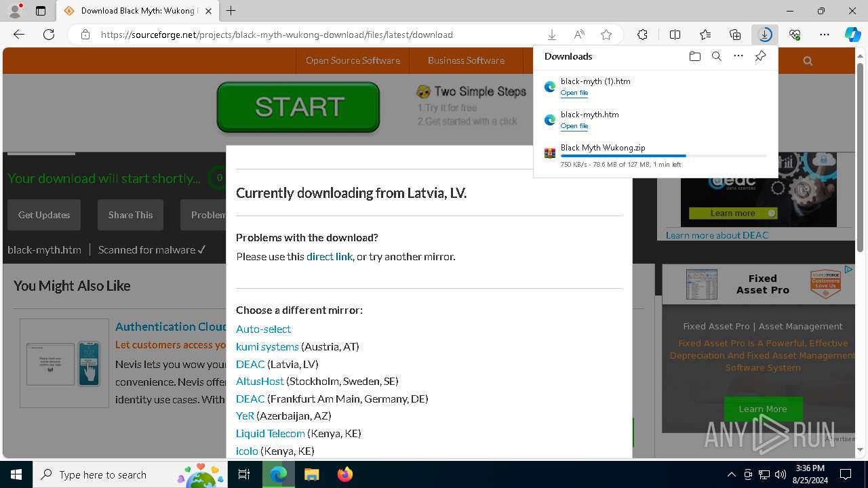Screen dimensions: 868x488
Task: Close the Download Black Myth tab
Action: pos(208,11)
